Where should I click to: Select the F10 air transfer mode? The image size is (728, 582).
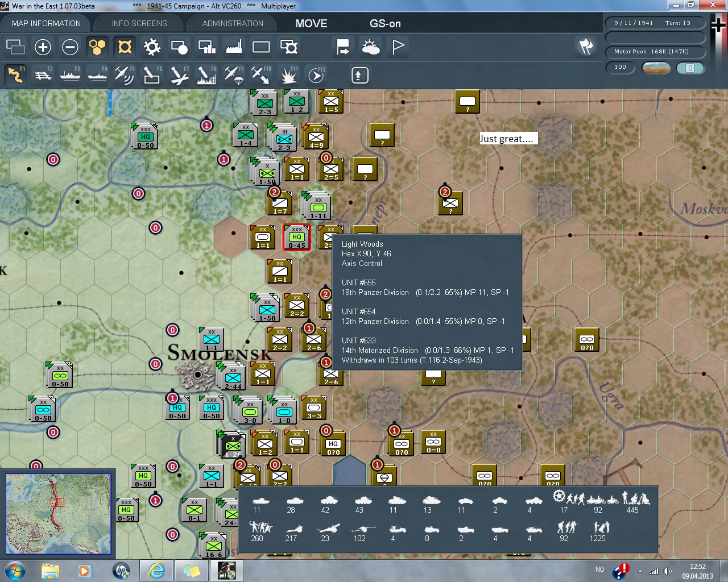pos(261,75)
